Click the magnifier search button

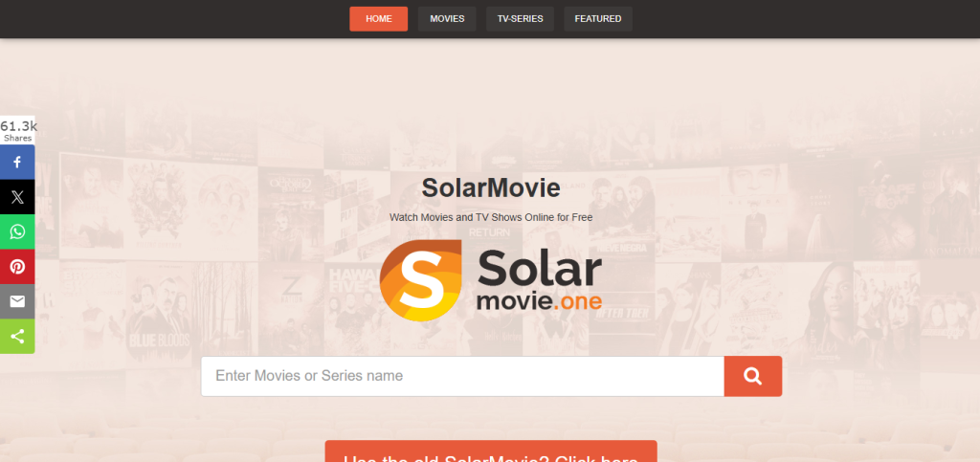753,376
